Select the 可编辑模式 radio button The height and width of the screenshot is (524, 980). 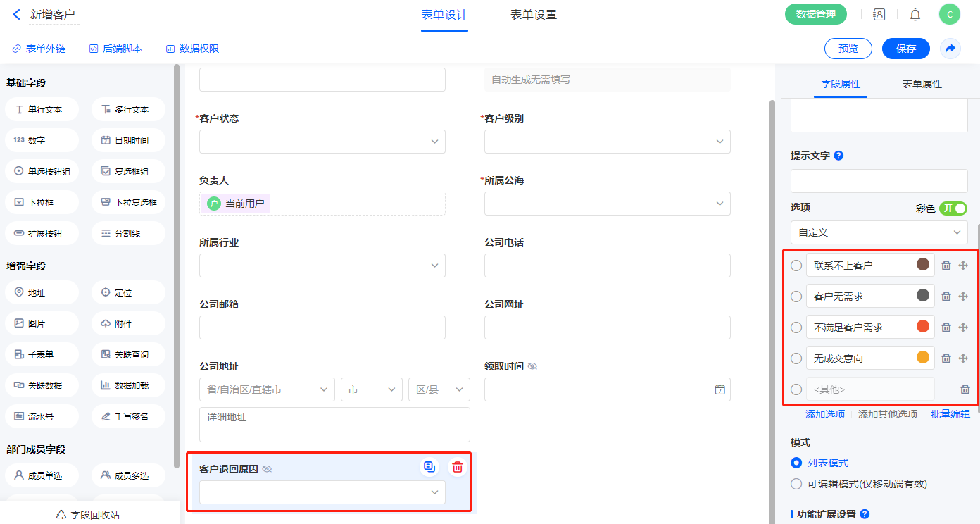tap(796, 484)
